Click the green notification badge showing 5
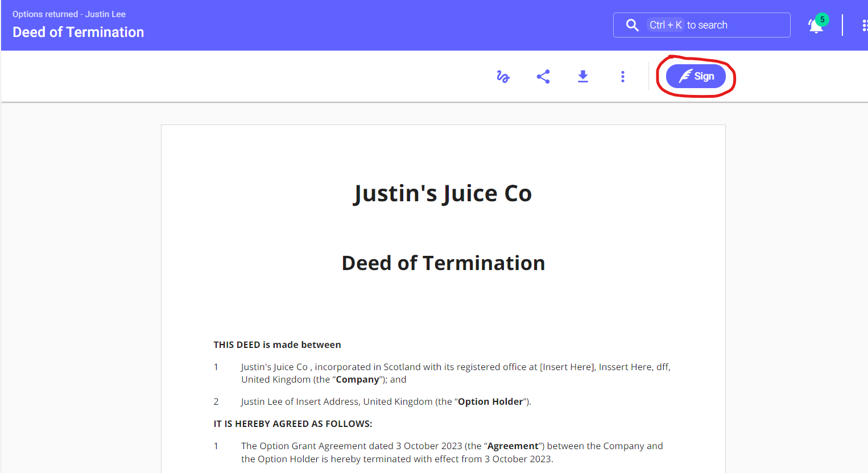 pyautogui.click(x=822, y=19)
